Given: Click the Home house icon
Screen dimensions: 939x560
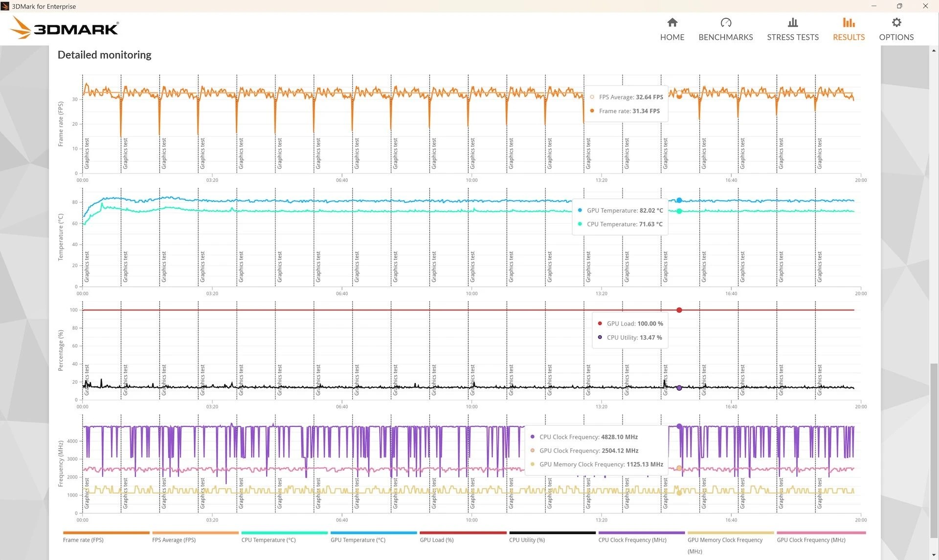Looking at the screenshot, I should [x=672, y=22].
